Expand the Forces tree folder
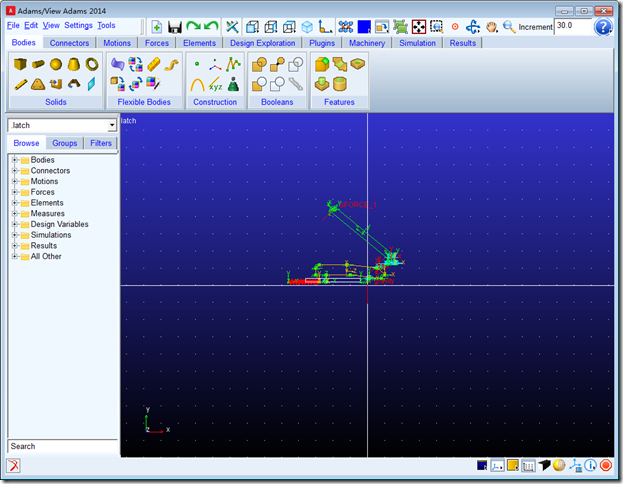This screenshot has height=484, width=623. click(x=14, y=192)
